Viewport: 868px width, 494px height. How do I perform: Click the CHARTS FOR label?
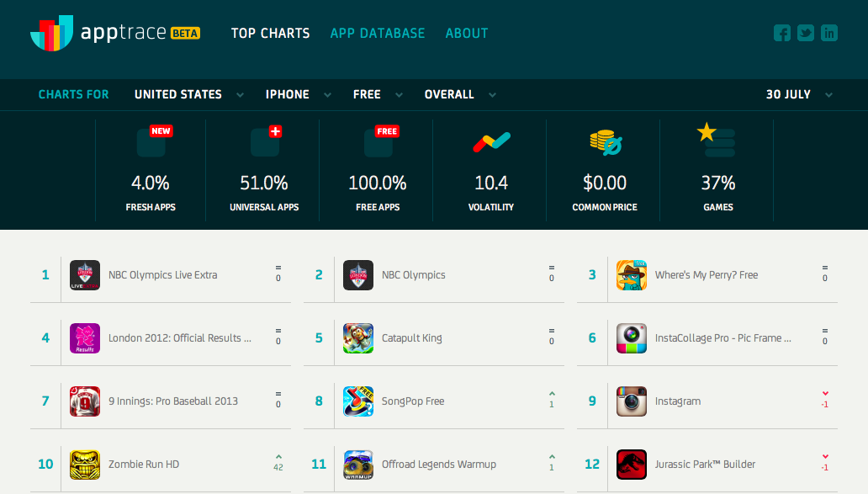[x=74, y=95]
